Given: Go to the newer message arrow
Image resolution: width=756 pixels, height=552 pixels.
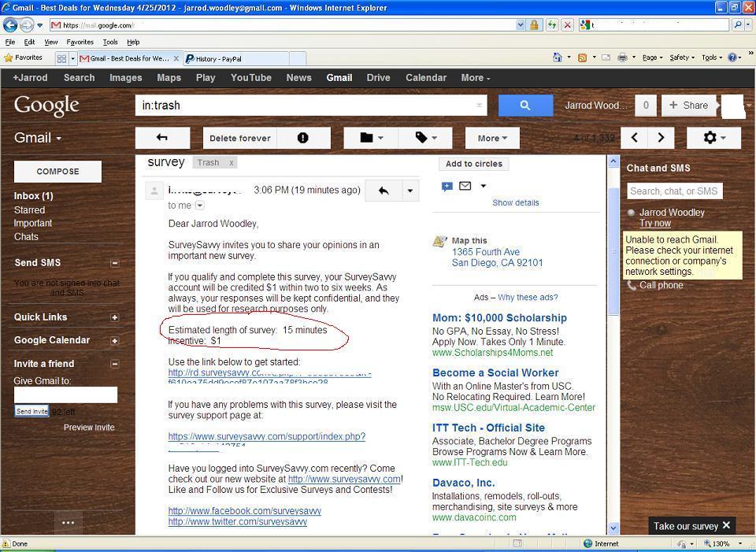Looking at the screenshot, I should [x=635, y=138].
